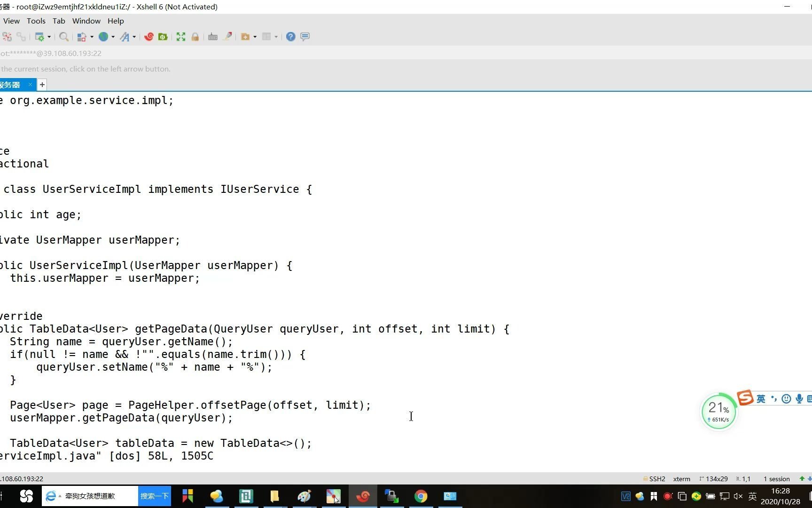Image resolution: width=812 pixels, height=508 pixels.
Task: Launch Xshell red swirl toolbar icon
Action: click(149, 37)
